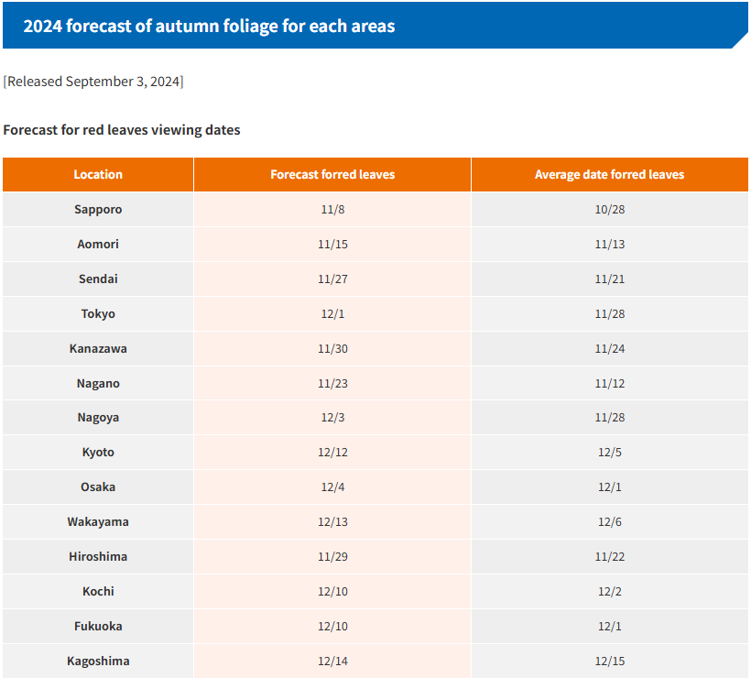Click the Wakayama location cell
The width and height of the screenshot is (751, 700).
98,521
